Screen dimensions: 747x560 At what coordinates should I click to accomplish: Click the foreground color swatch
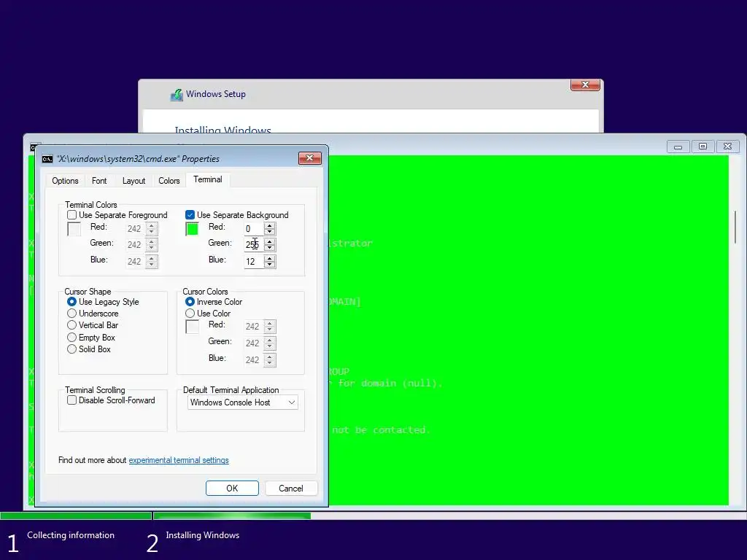pyautogui.click(x=74, y=229)
